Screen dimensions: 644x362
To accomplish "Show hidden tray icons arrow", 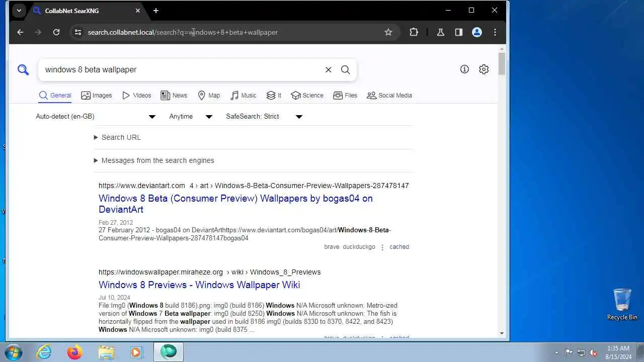I will click(x=556, y=352).
